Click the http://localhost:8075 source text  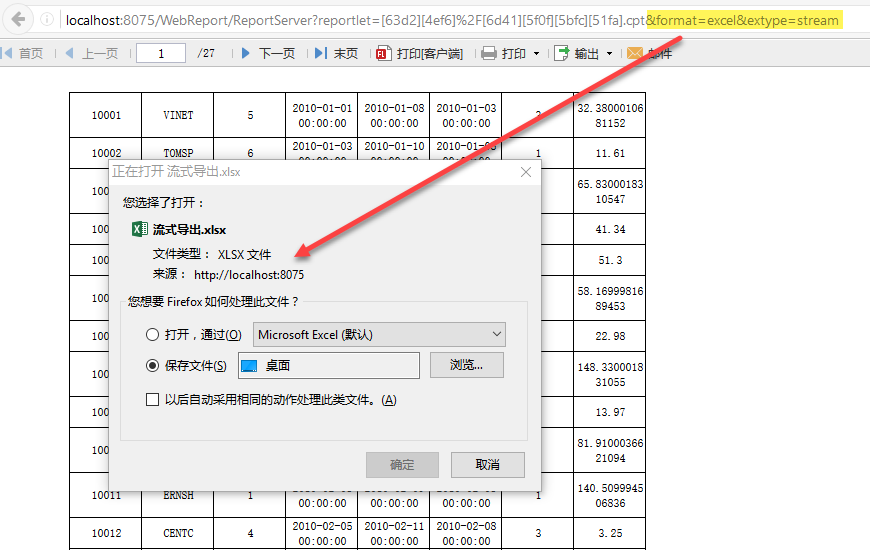point(249,275)
